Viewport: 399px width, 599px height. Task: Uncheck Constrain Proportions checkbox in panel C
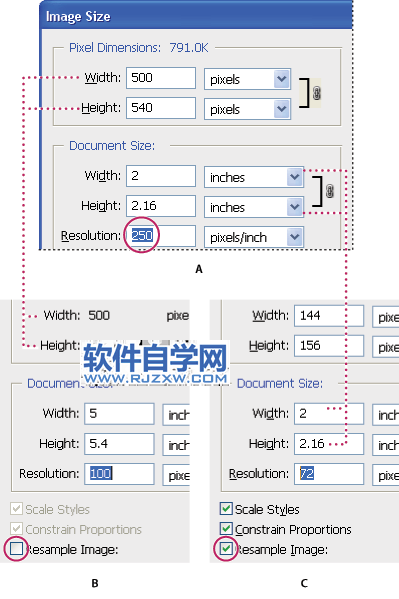coord(226,529)
